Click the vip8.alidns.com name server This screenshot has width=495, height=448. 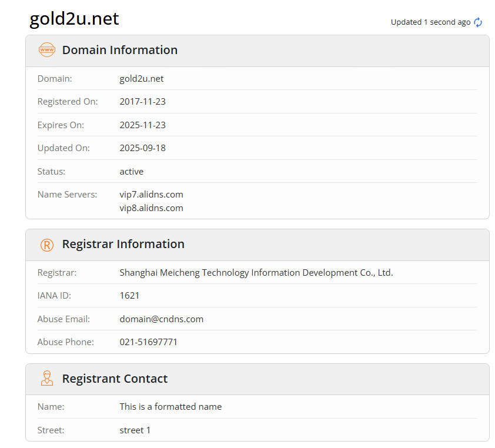pyautogui.click(x=151, y=208)
